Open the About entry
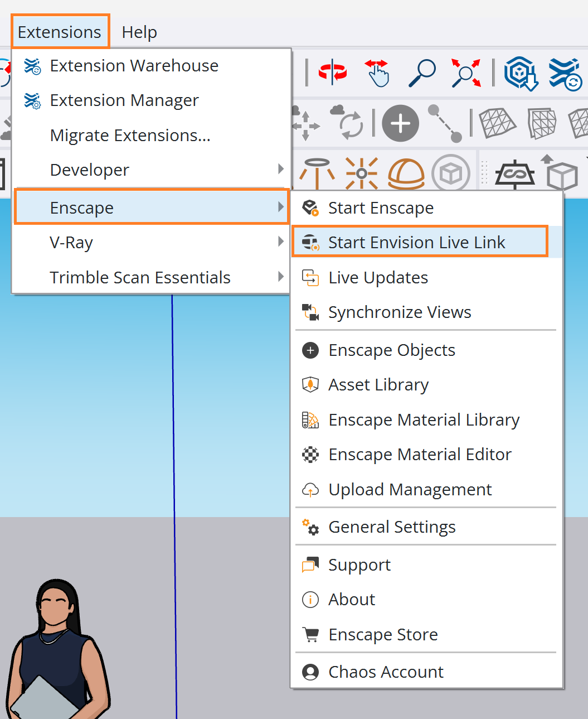The width and height of the screenshot is (588, 719). [426, 600]
